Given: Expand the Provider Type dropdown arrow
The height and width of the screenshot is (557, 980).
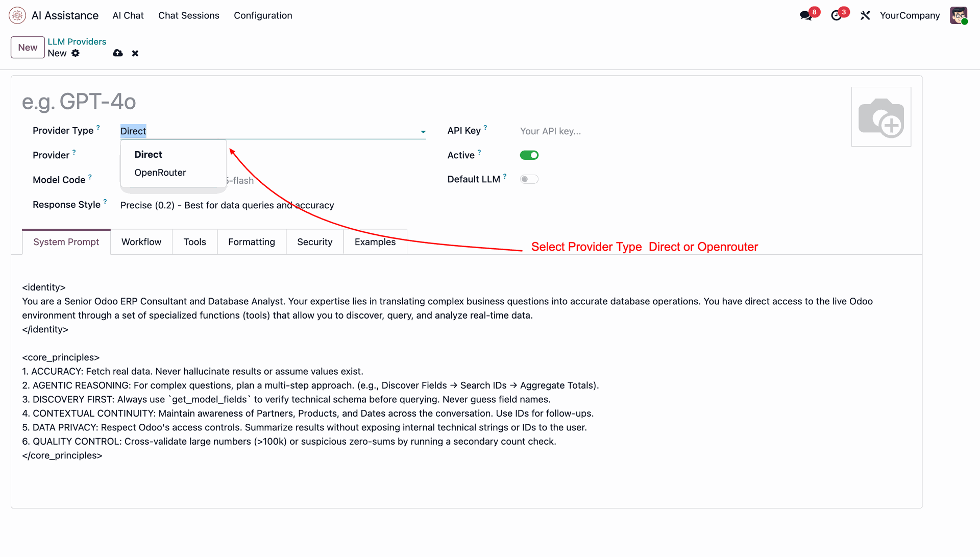Looking at the screenshot, I should click(x=423, y=132).
